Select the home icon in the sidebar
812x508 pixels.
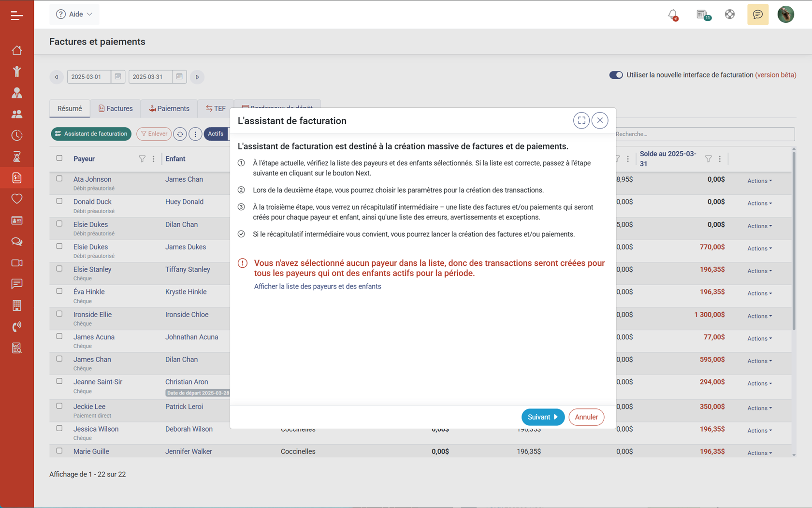click(x=17, y=50)
